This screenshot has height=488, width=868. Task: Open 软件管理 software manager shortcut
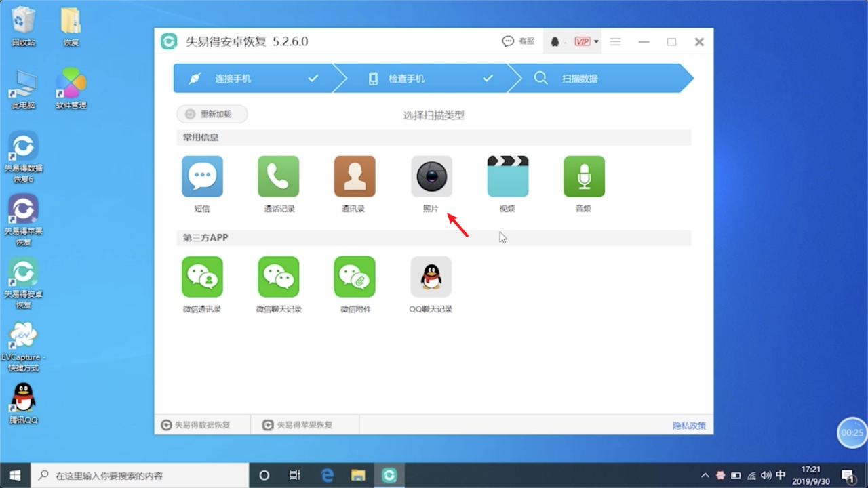point(71,89)
